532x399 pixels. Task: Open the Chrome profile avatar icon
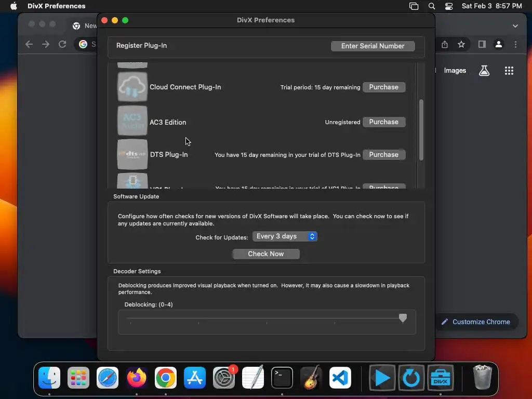click(499, 44)
